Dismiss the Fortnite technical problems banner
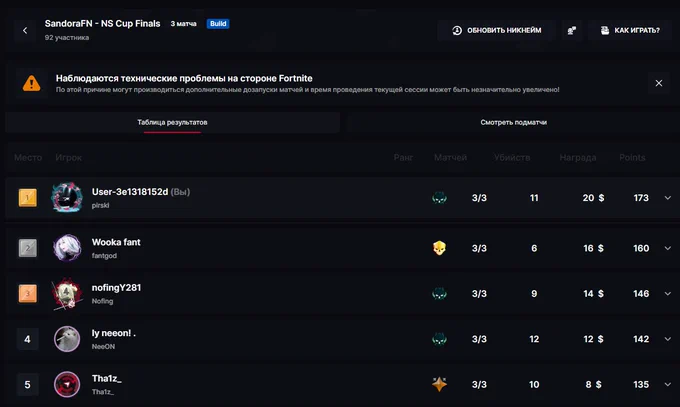The height and width of the screenshot is (407, 680). click(x=658, y=83)
